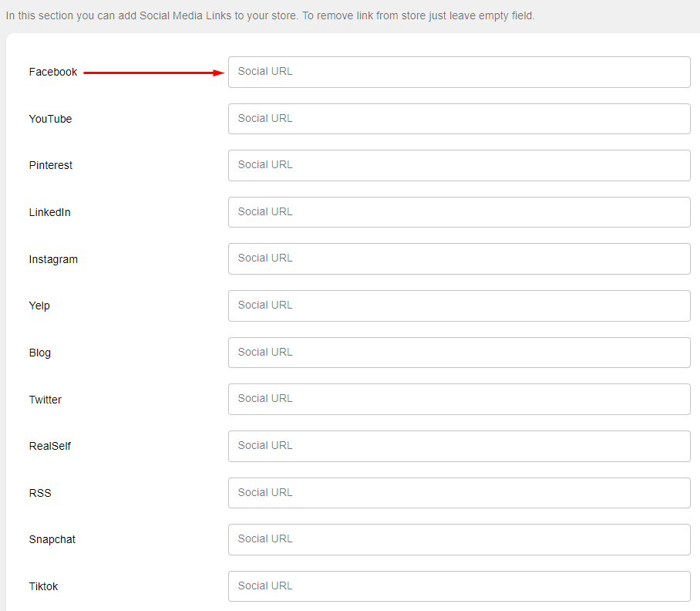Click the Facebook label text

point(53,72)
